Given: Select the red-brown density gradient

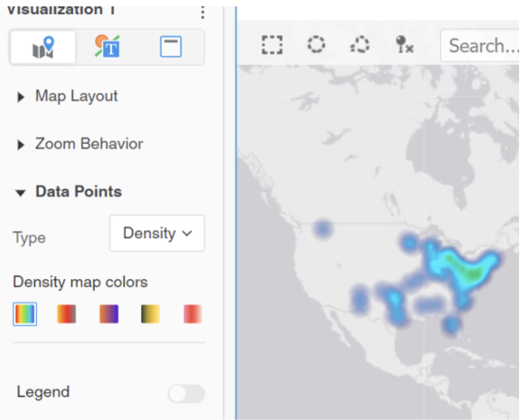Looking at the screenshot, I should click(x=66, y=314).
